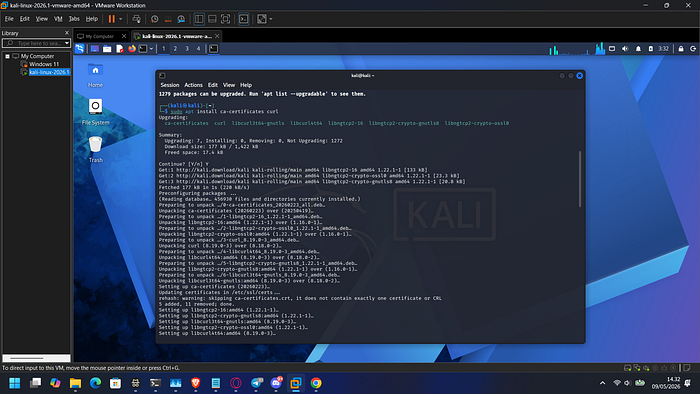The width and height of the screenshot is (700, 394).
Task: Open the power options dropdown next to pause
Action: coord(121,19)
